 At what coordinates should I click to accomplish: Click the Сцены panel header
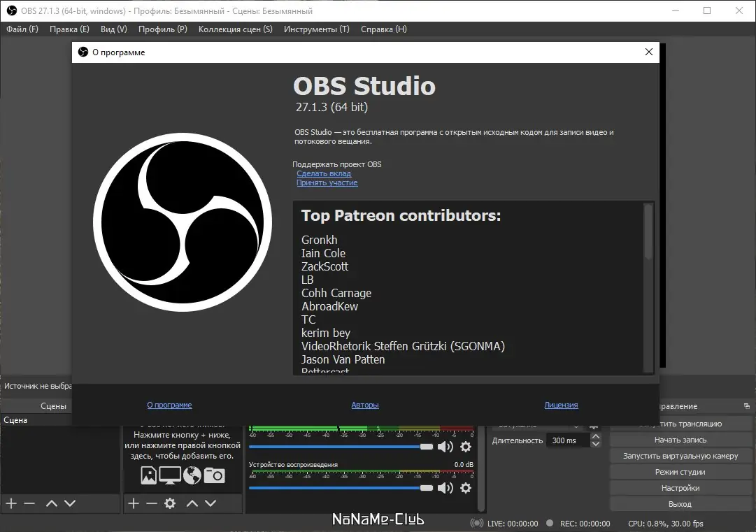pyautogui.click(x=53, y=406)
